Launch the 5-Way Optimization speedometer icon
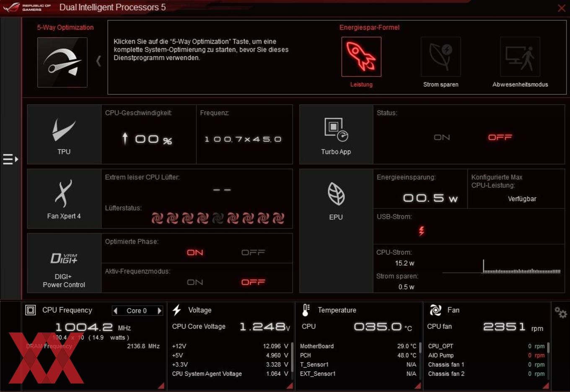Screen dimensions: 570x392 click(x=62, y=62)
